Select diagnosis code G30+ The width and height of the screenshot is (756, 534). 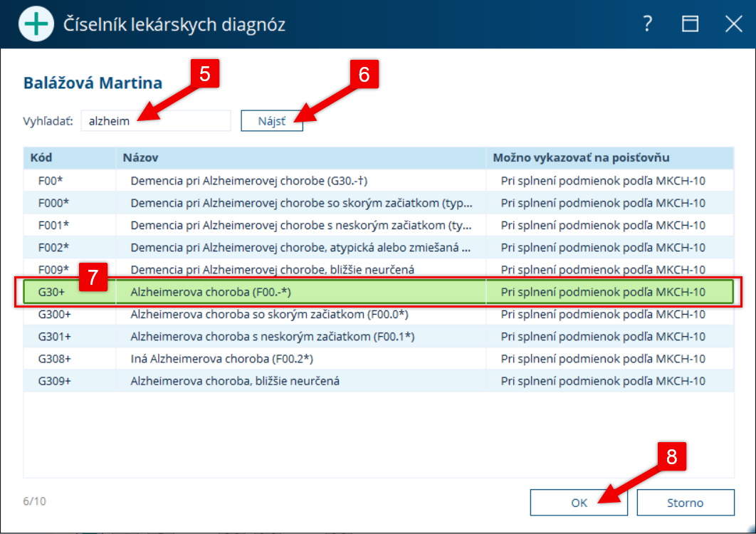click(x=51, y=292)
